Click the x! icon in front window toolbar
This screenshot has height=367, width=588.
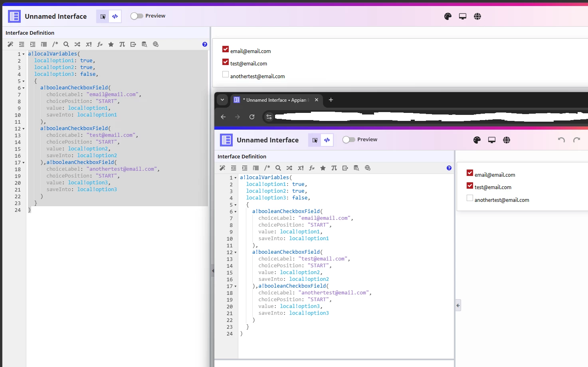301,168
